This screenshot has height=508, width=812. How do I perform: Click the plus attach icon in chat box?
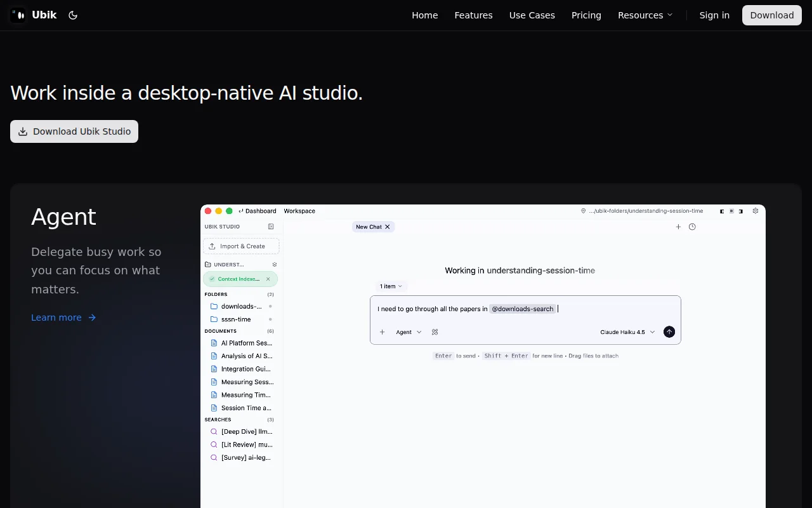coord(382,332)
